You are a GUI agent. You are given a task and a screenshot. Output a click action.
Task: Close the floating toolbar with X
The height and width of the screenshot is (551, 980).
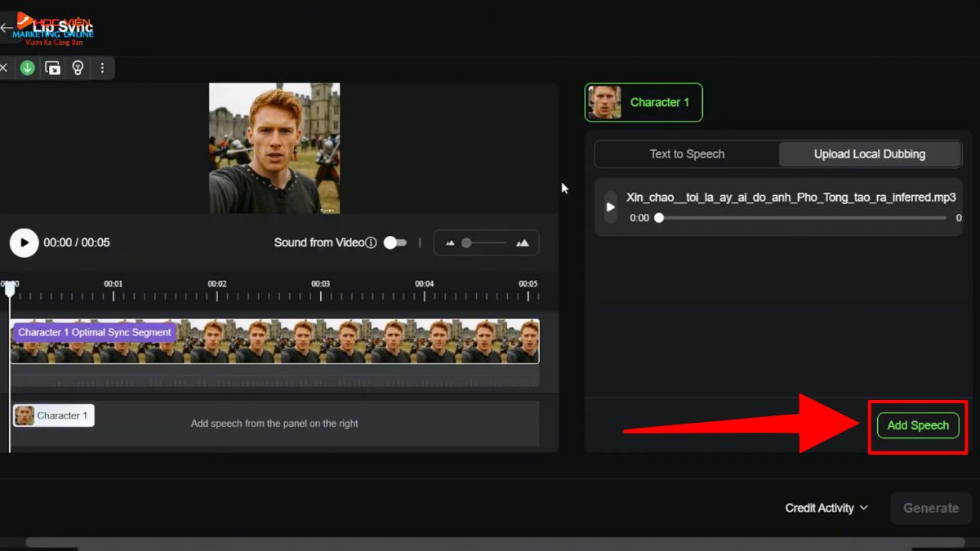[x=3, y=68]
